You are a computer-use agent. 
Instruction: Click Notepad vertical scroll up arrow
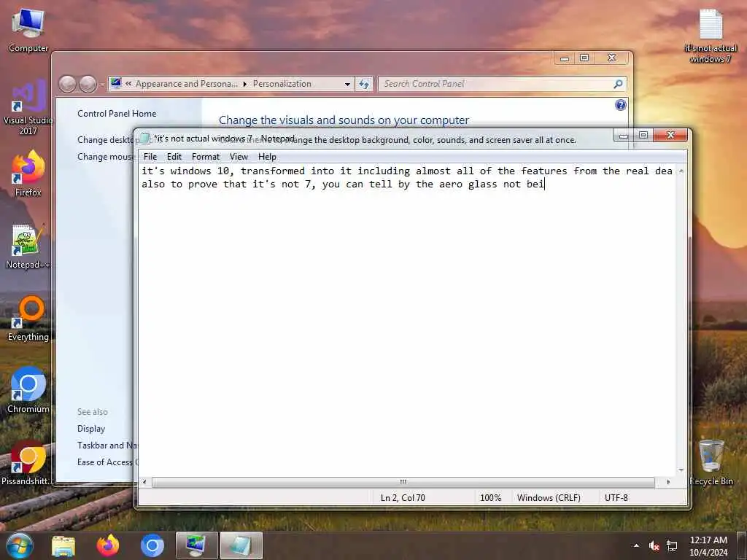[x=681, y=171]
